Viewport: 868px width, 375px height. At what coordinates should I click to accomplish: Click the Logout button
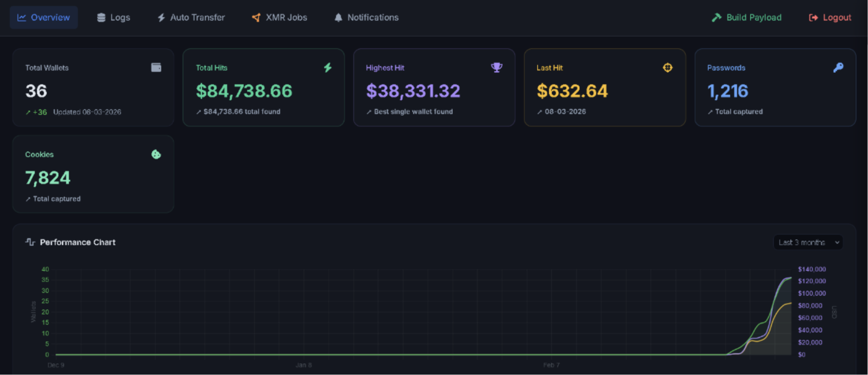click(x=830, y=18)
